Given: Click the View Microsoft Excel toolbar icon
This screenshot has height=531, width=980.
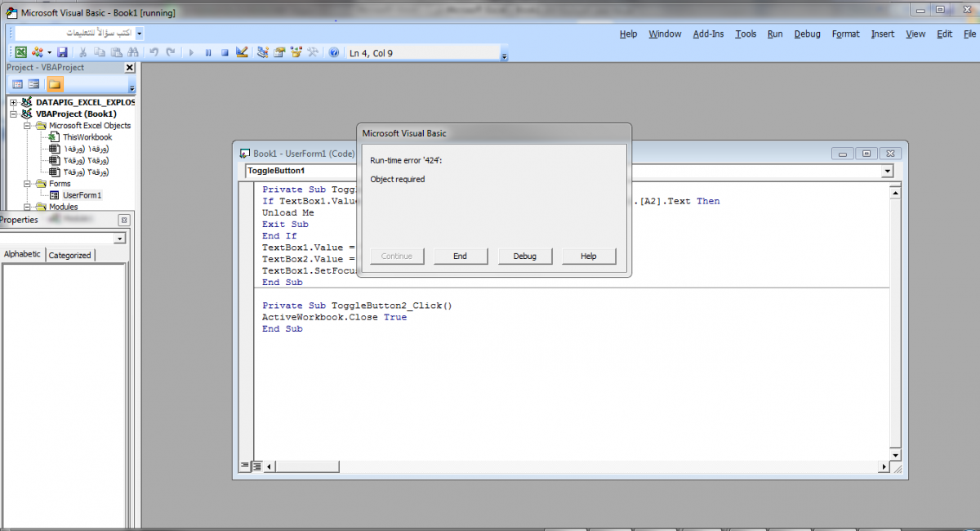Looking at the screenshot, I should [21, 52].
